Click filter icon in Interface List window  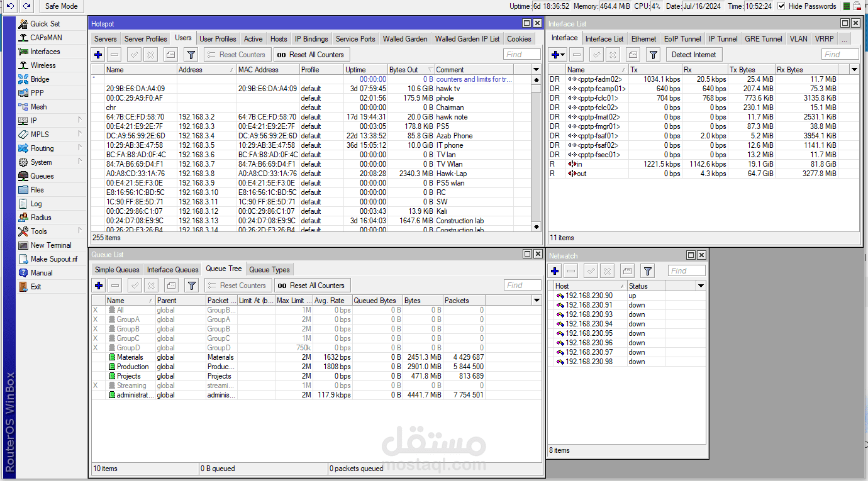coord(654,55)
